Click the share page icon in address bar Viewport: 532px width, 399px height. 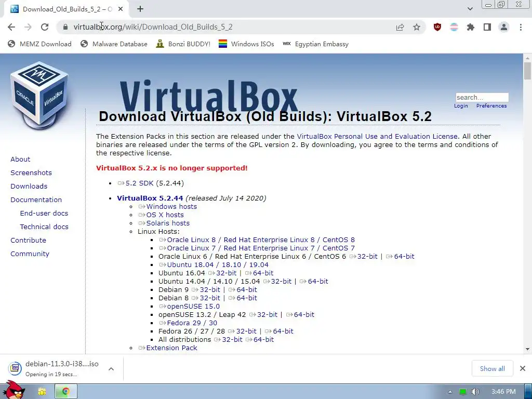point(400,27)
